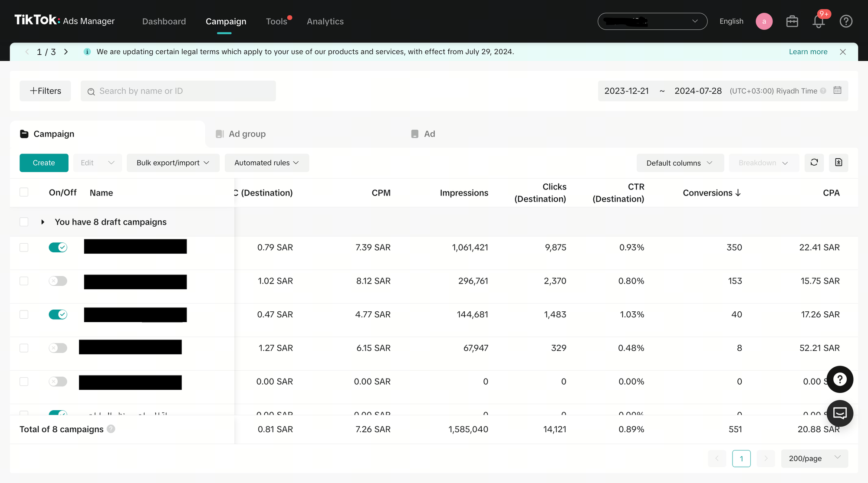The width and height of the screenshot is (868, 483).
Task: Click the pink account avatar
Action: coord(764,21)
